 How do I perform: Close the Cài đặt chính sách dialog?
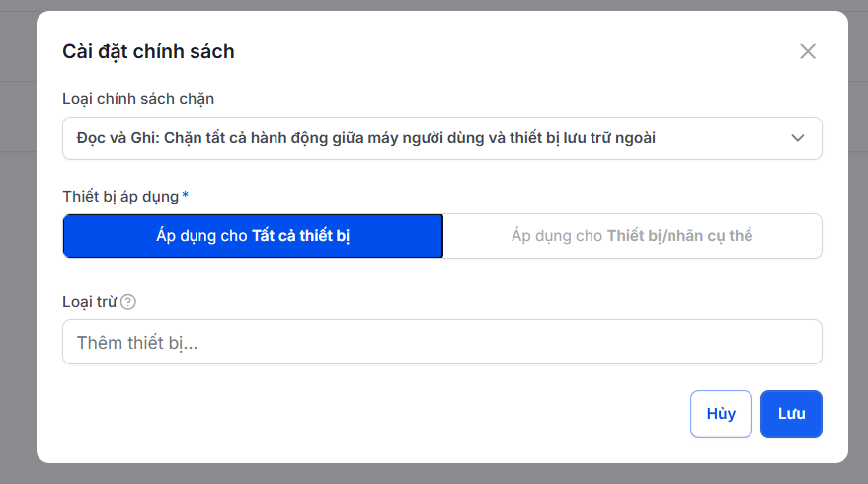808,51
